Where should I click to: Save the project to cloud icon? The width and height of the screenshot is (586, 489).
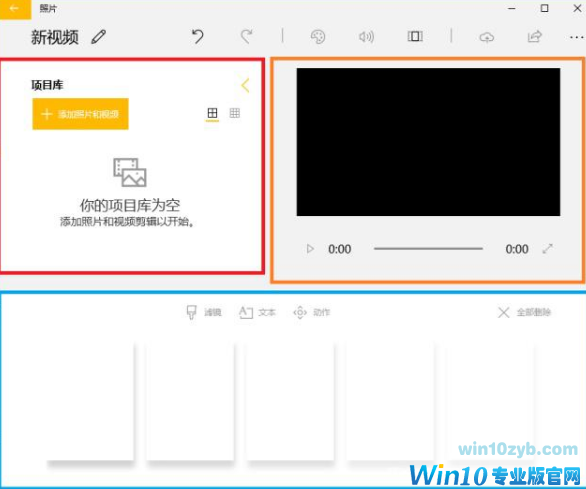(486, 37)
